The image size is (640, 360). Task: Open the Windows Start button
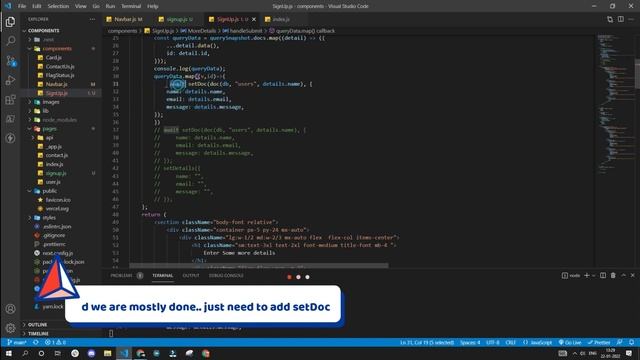click(9, 353)
